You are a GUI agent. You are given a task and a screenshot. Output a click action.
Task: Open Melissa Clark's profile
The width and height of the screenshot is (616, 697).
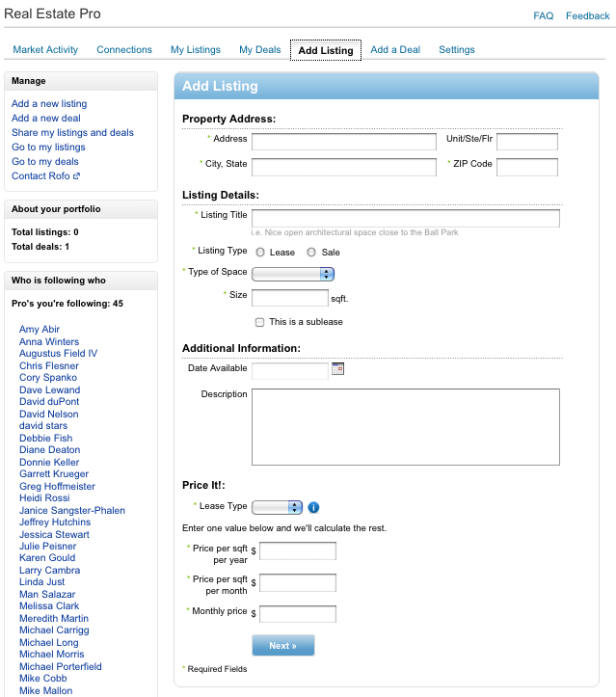[x=49, y=605]
